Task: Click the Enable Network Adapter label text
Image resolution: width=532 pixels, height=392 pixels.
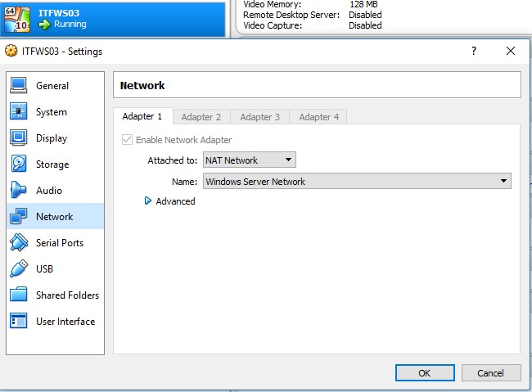Action: [183, 140]
